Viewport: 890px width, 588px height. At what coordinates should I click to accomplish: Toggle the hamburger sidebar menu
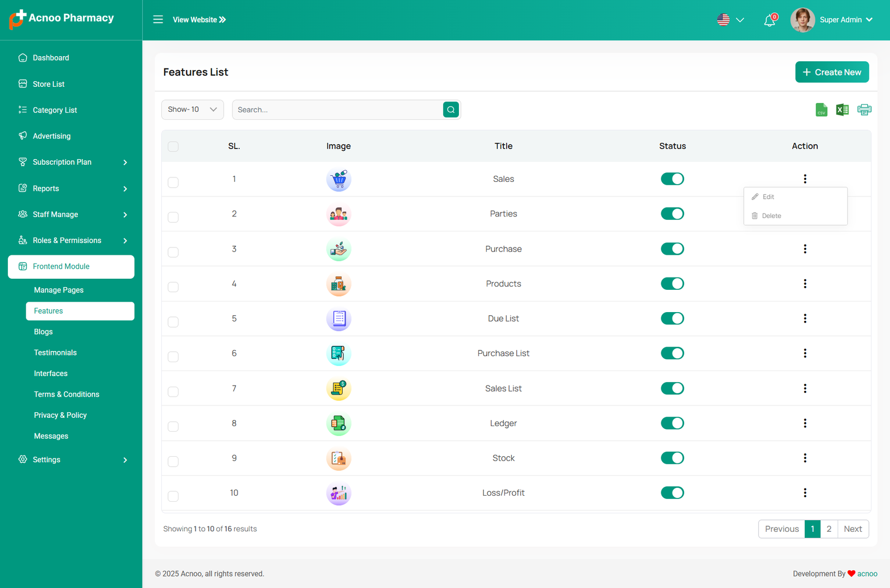point(158,19)
